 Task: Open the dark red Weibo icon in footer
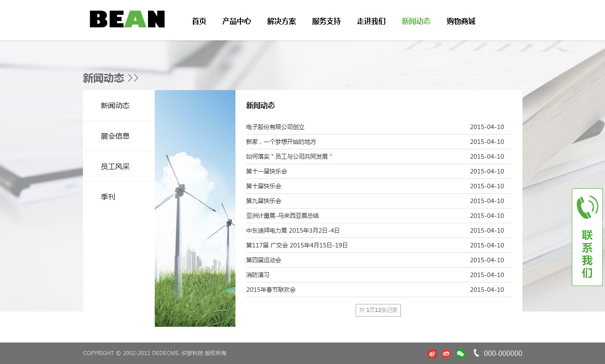coord(432,354)
